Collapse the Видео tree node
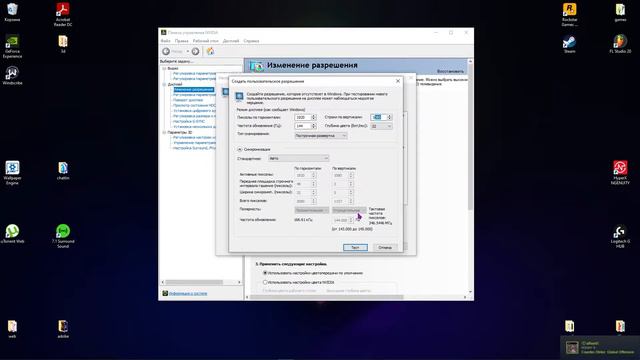 click(x=164, y=69)
